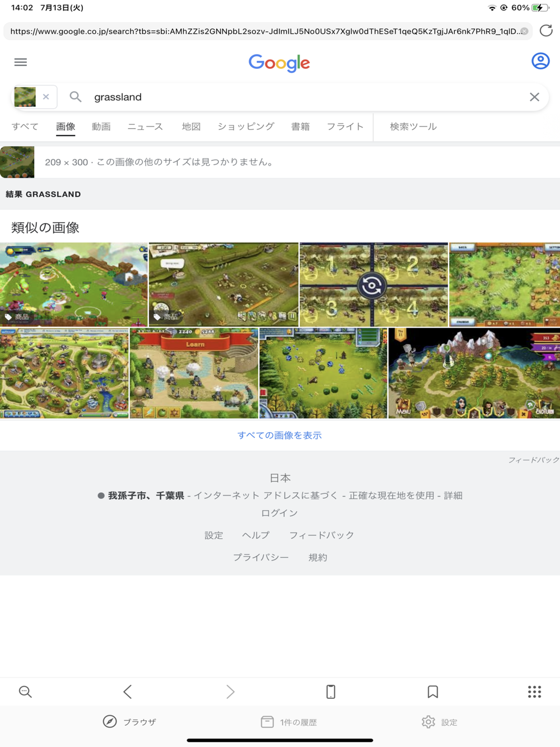The width and height of the screenshot is (560, 747).
Task: Remove the searched image chip
Action: point(46,97)
